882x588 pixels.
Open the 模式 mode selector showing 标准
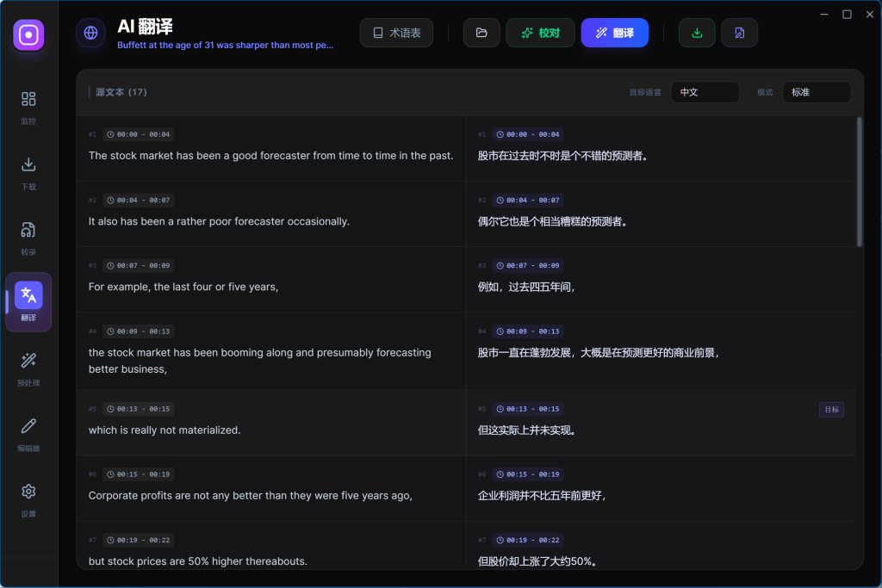click(817, 91)
